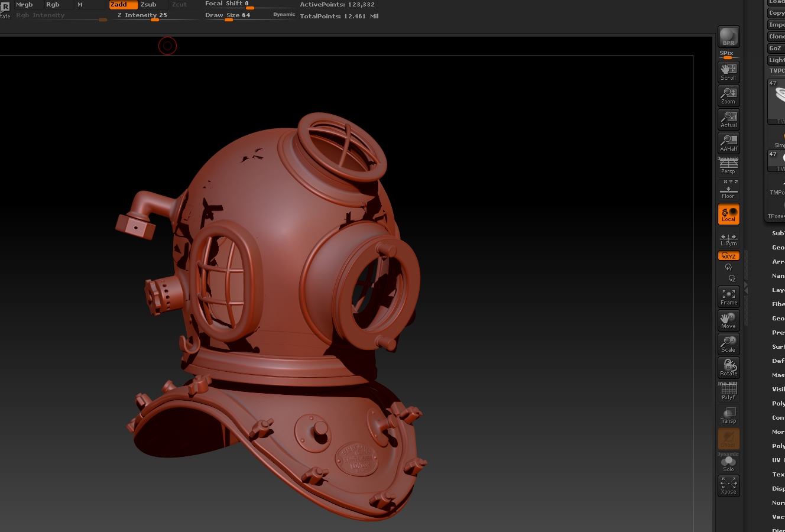Adjust the Z Intensity slider
Screen dimensions: 785x532
[x=155, y=16]
